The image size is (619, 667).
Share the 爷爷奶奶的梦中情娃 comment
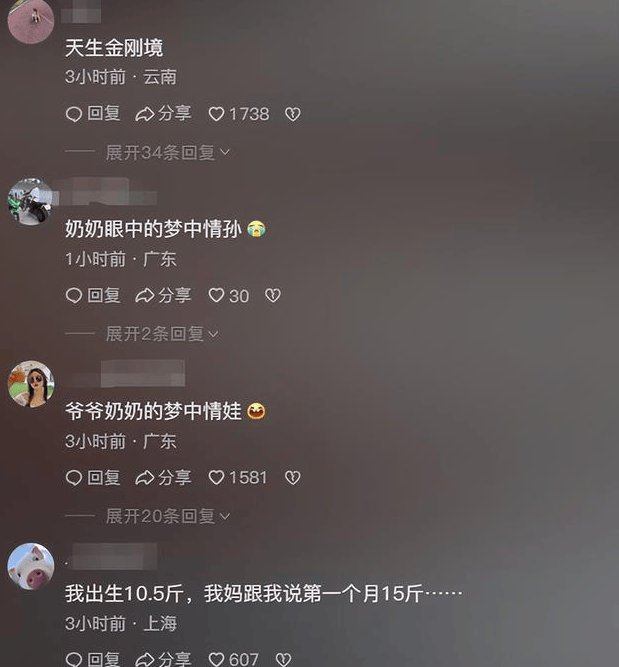point(163,478)
